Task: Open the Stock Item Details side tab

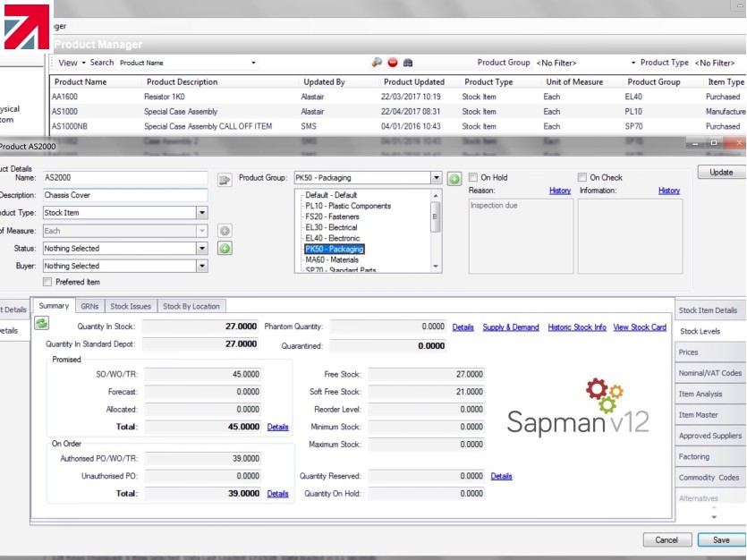Action: [x=709, y=310]
